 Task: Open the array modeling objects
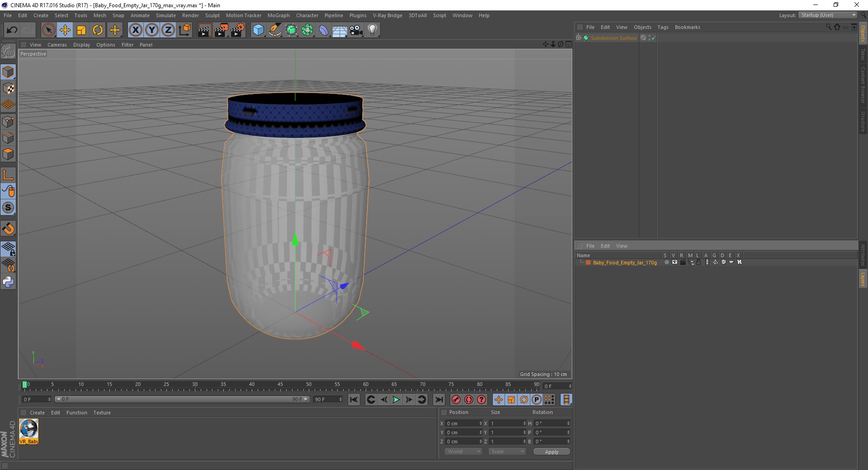[x=307, y=30]
